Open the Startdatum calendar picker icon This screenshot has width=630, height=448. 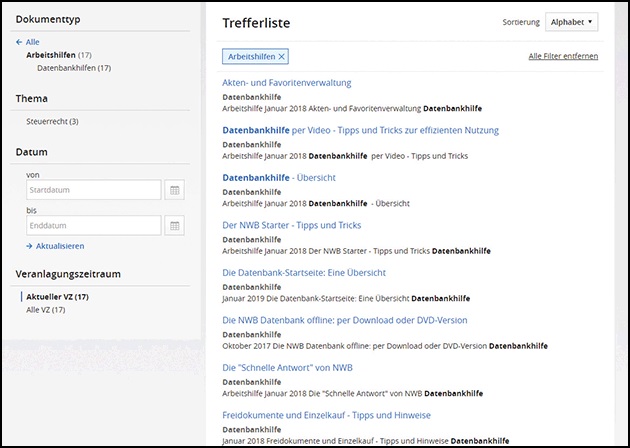pos(173,190)
